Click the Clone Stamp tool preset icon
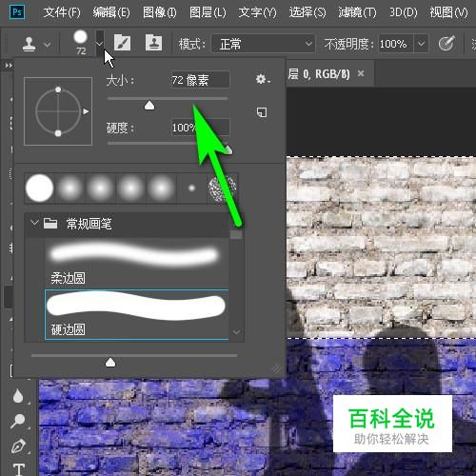This screenshot has height=476, width=476. point(29,44)
